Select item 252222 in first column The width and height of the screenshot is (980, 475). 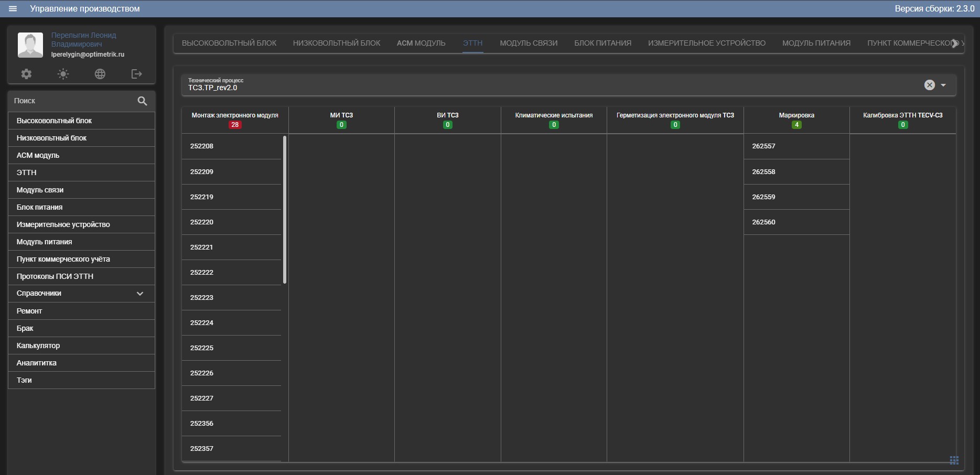click(x=231, y=273)
